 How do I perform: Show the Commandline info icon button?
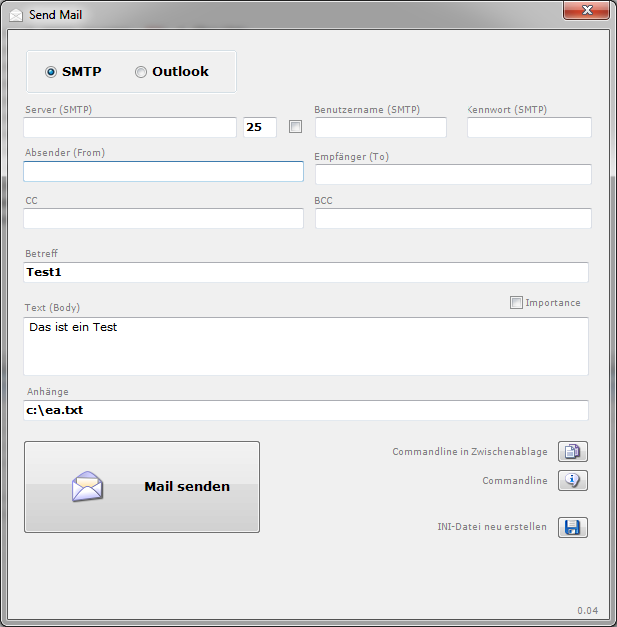pyautogui.click(x=573, y=480)
